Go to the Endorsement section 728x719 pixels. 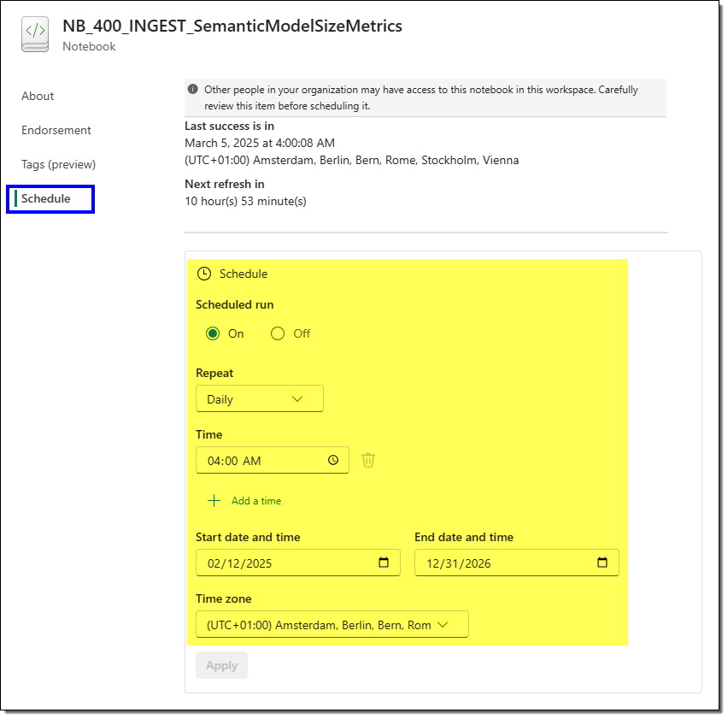[x=56, y=131]
